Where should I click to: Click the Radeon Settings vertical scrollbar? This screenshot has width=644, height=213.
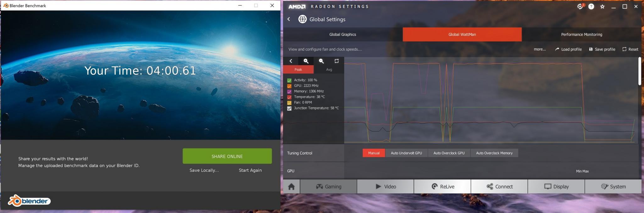tap(640, 71)
